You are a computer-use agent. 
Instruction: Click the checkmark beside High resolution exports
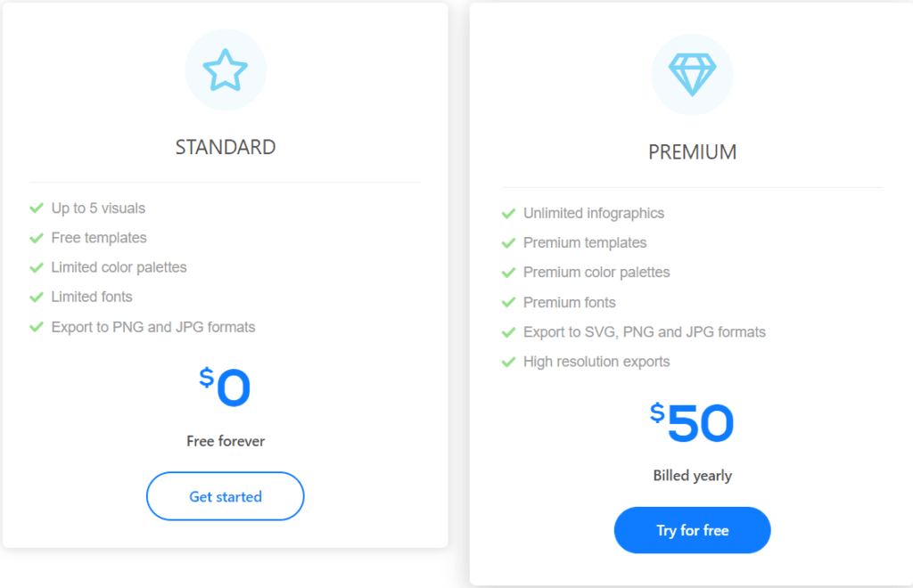pos(508,362)
